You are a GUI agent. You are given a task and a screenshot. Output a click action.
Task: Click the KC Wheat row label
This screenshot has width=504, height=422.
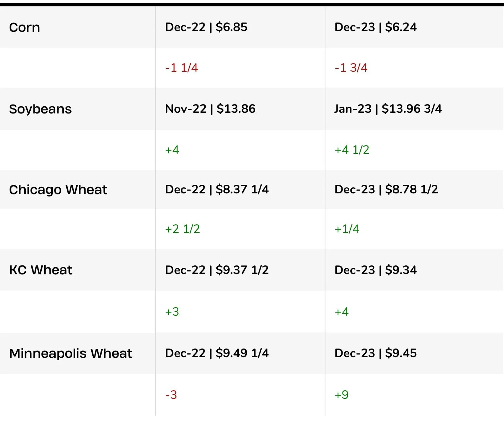point(41,270)
